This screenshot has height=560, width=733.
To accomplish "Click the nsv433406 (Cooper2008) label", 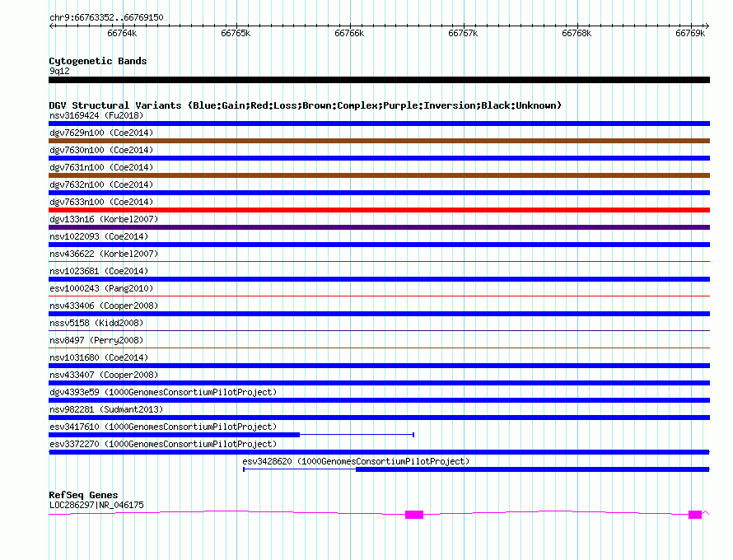I will (x=104, y=306).
